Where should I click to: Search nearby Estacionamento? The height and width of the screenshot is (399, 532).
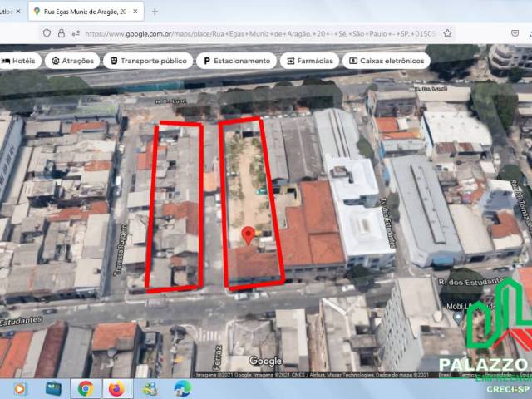(235, 61)
